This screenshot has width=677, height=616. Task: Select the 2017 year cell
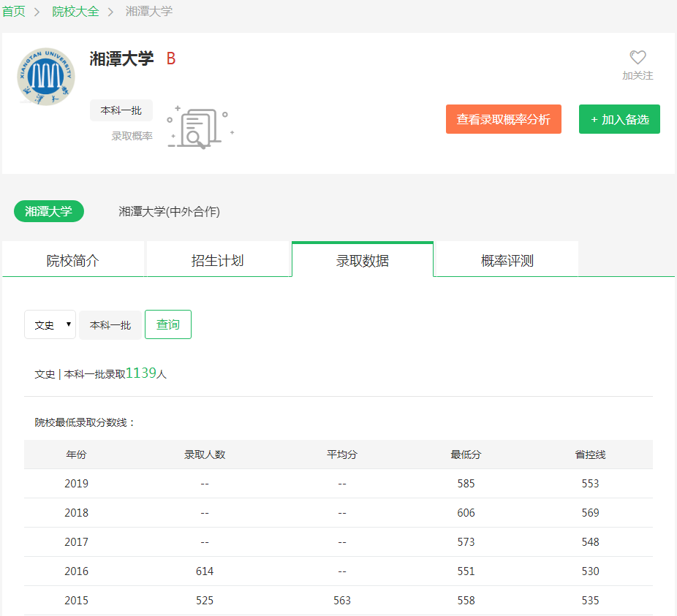click(x=77, y=541)
